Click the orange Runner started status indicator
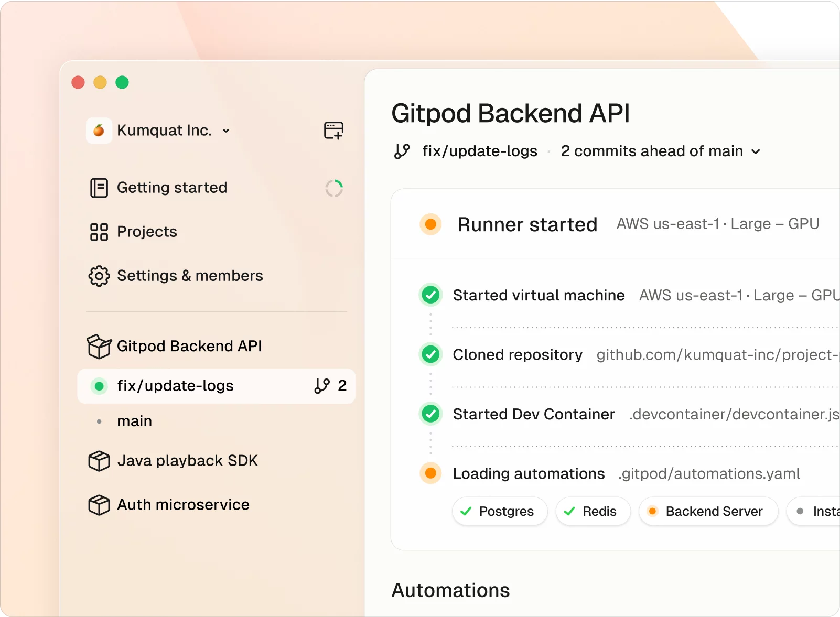Image resolution: width=840 pixels, height=617 pixels. tap(430, 224)
